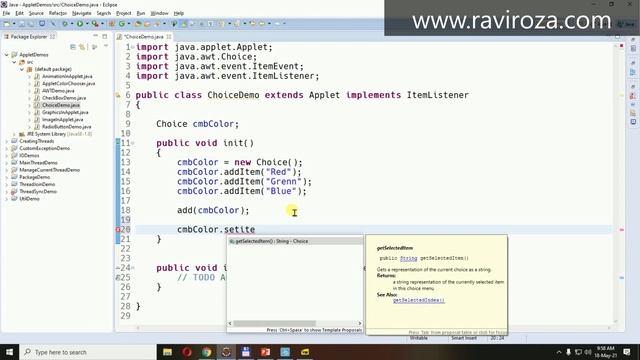Open the Edit menu
Viewport: 640px width, 360px height.
(19, 13)
